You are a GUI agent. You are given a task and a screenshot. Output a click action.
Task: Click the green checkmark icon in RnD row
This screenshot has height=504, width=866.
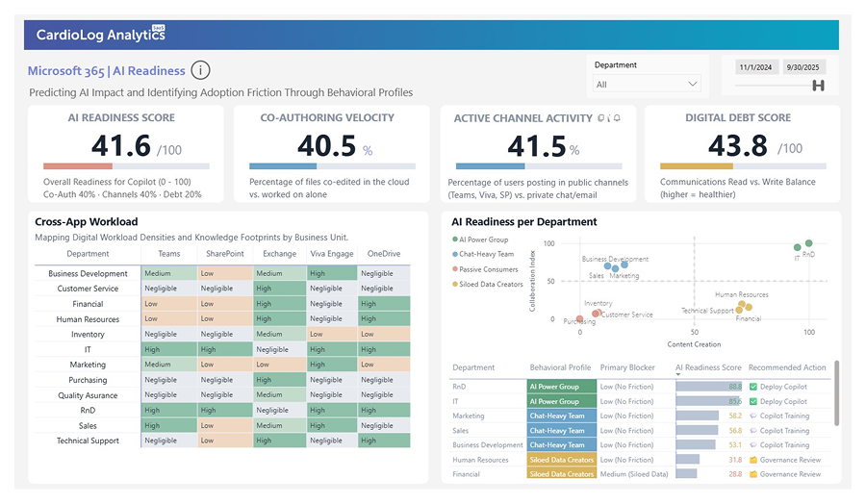click(x=752, y=387)
